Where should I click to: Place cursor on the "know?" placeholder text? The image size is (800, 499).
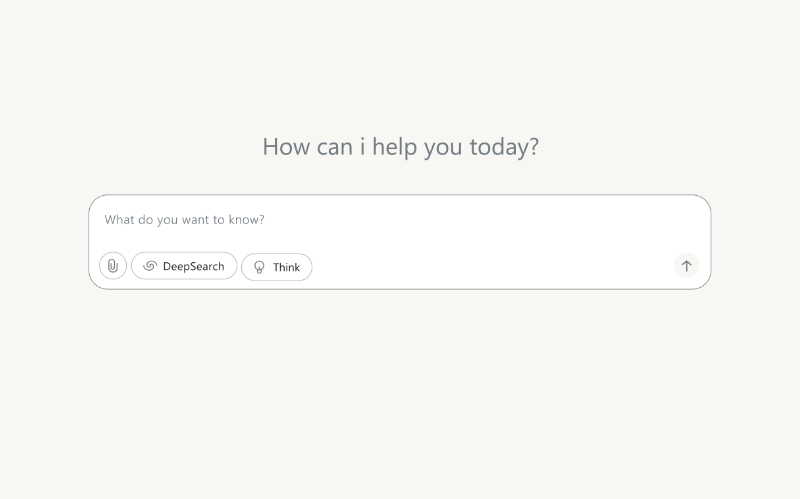(x=246, y=220)
